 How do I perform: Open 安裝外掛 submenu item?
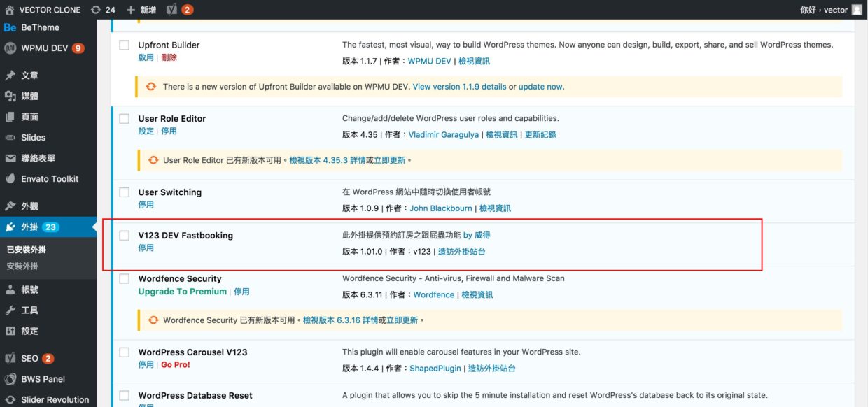coord(22,266)
